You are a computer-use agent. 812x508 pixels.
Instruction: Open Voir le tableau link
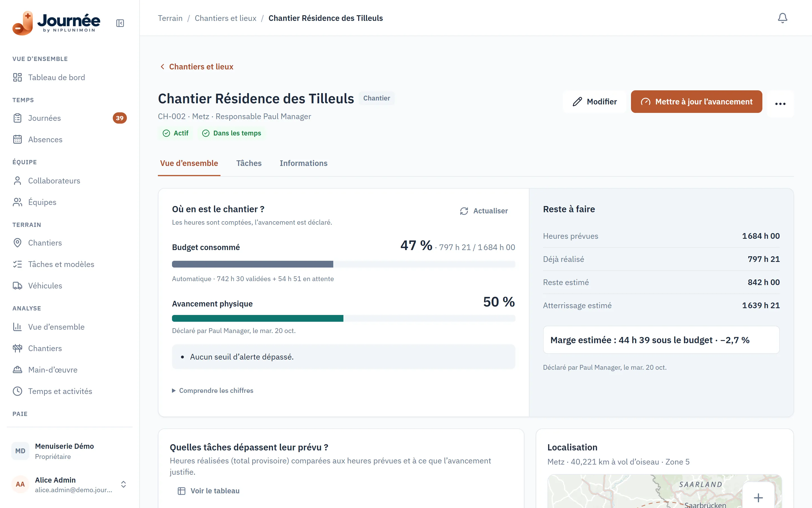(209, 491)
